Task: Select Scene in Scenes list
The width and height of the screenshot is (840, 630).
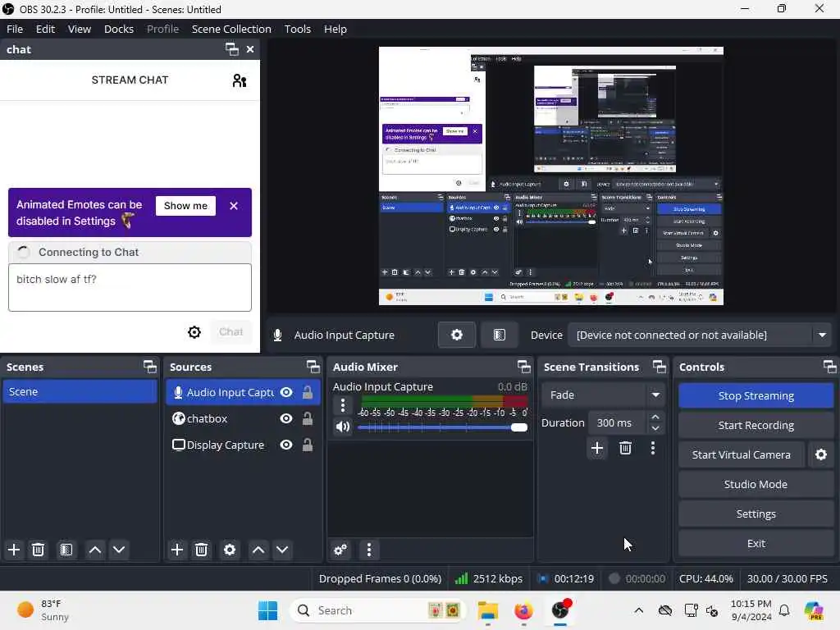Action: coord(80,391)
